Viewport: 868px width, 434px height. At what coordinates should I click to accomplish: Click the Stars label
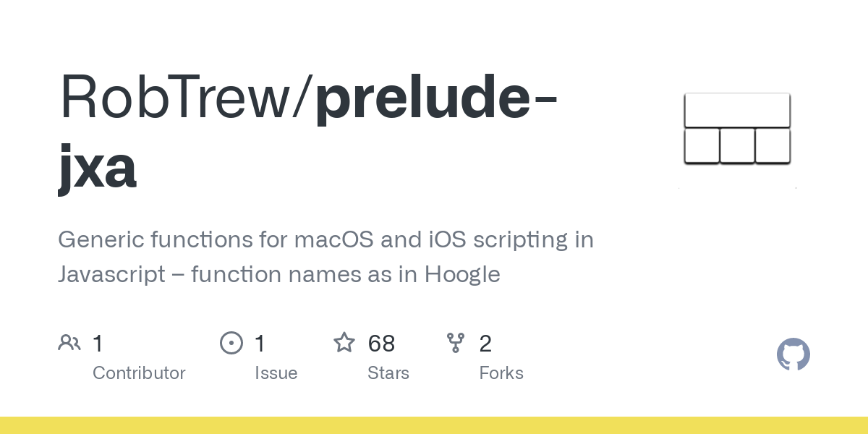pos(388,373)
